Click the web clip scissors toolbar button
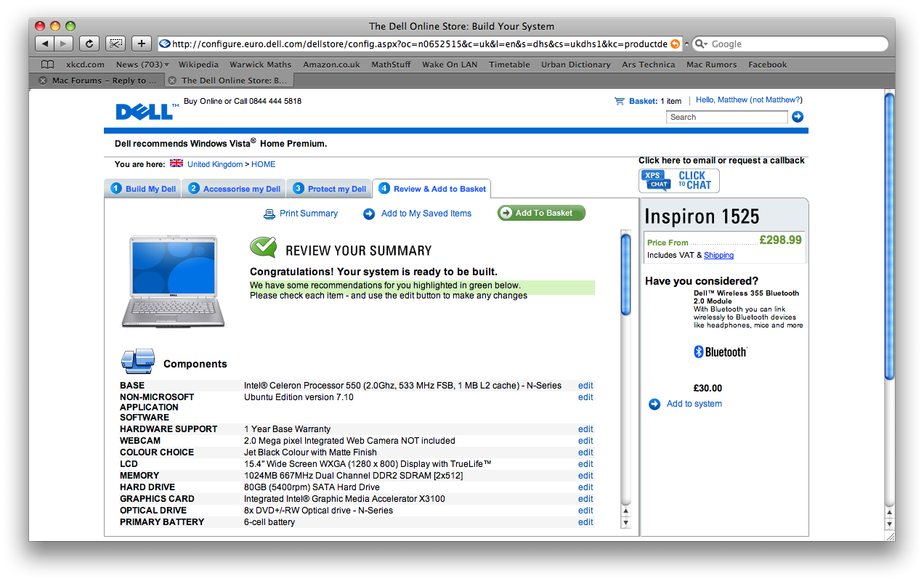The height and width of the screenshot is (581, 924). coord(115,44)
